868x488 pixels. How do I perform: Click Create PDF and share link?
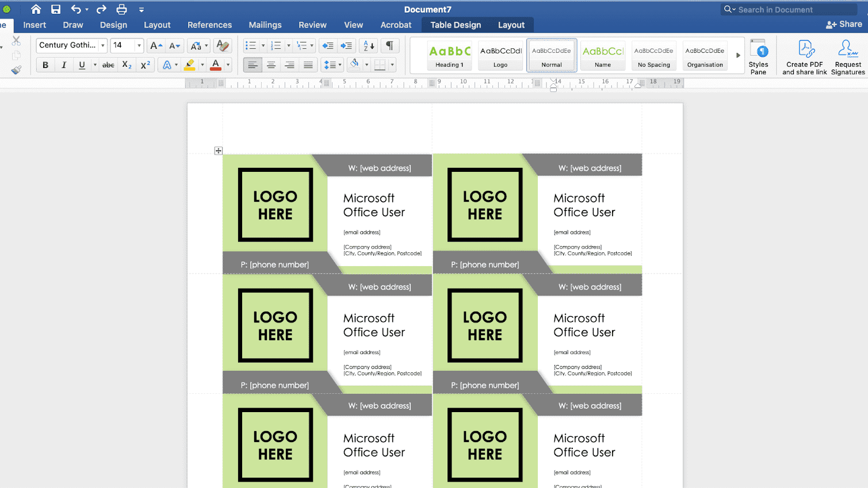pyautogui.click(x=805, y=56)
